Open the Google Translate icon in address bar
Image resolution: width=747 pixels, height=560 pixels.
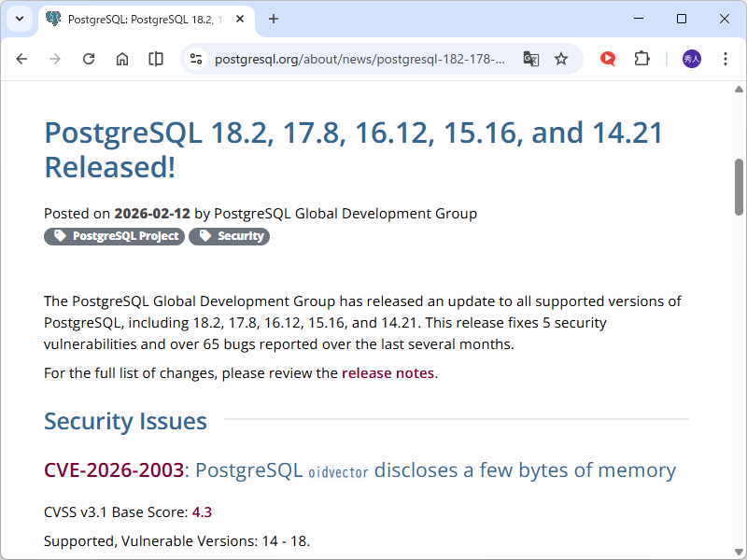[x=530, y=58]
